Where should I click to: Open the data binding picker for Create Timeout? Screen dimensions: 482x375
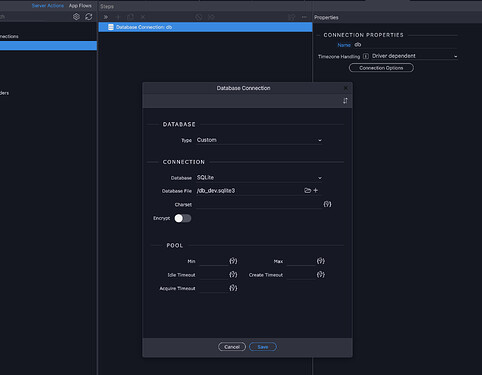321,274
